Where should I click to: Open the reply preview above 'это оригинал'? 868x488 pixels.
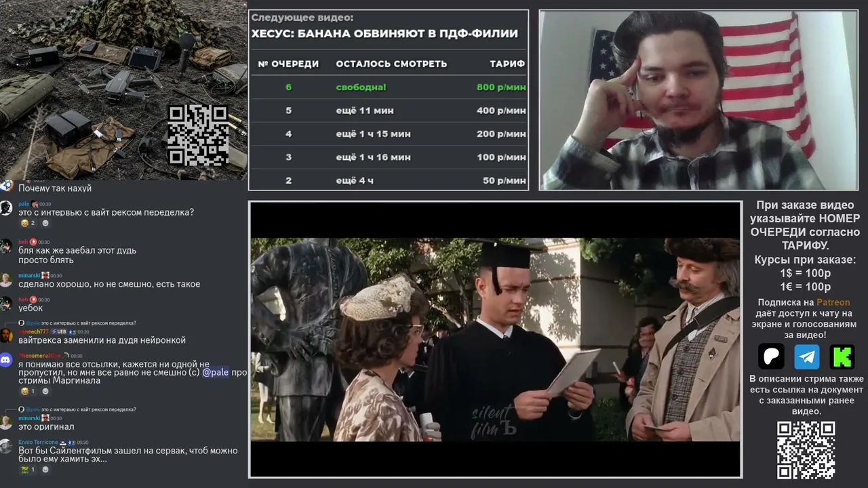[x=77, y=409]
